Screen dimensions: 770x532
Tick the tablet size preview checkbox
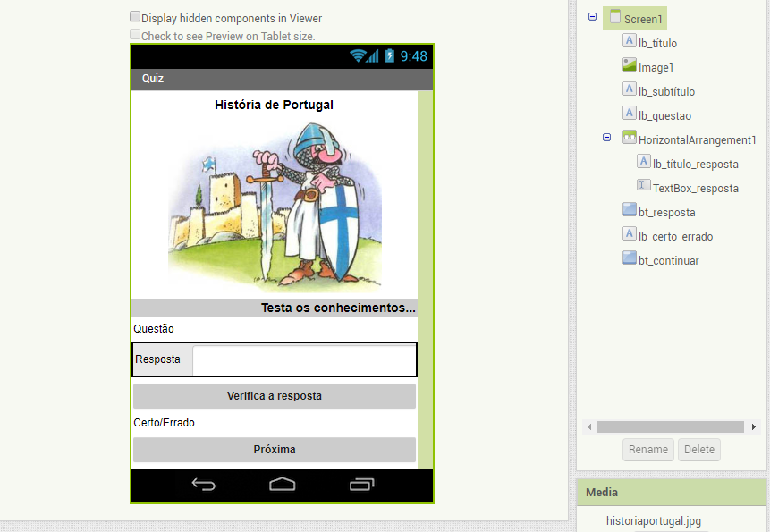tap(135, 34)
